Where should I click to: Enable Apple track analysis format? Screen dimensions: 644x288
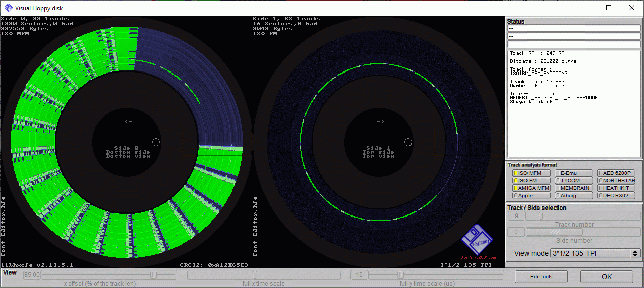[x=532, y=196]
